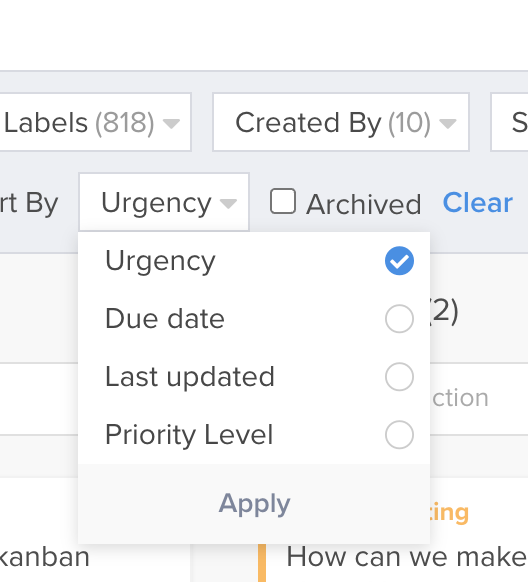
Task: Choose Last updated menu entry text
Action: pos(190,377)
